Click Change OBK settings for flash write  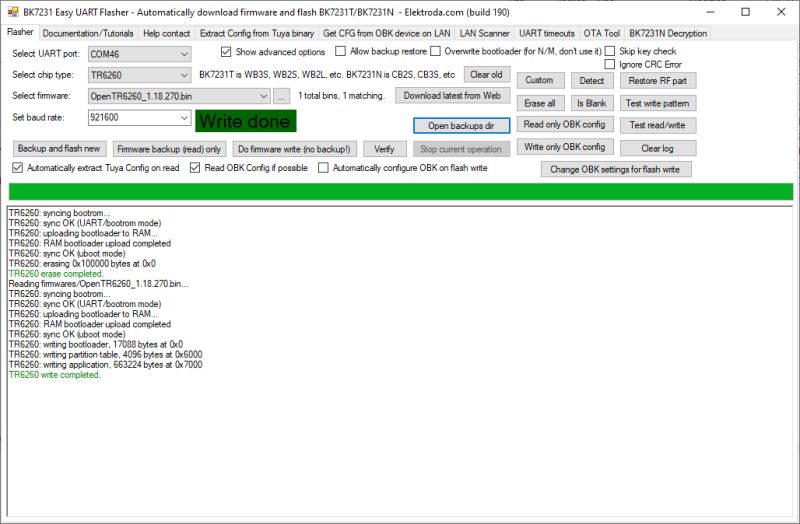point(616,169)
